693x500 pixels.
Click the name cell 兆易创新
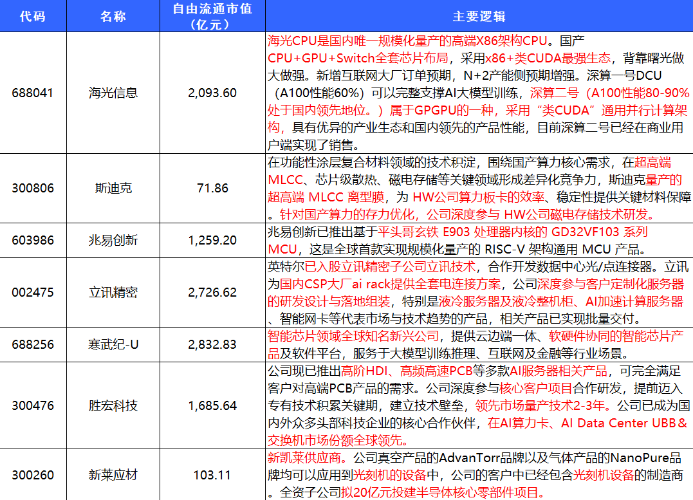coord(113,240)
